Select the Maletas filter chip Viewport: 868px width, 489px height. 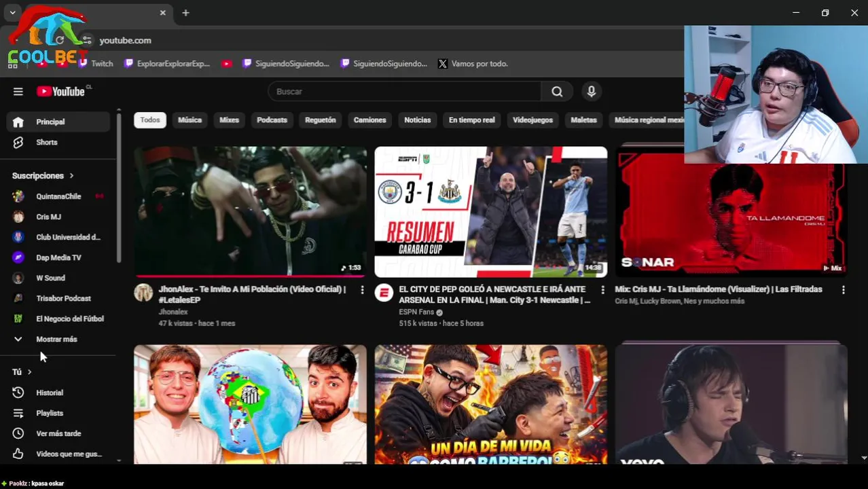point(583,120)
